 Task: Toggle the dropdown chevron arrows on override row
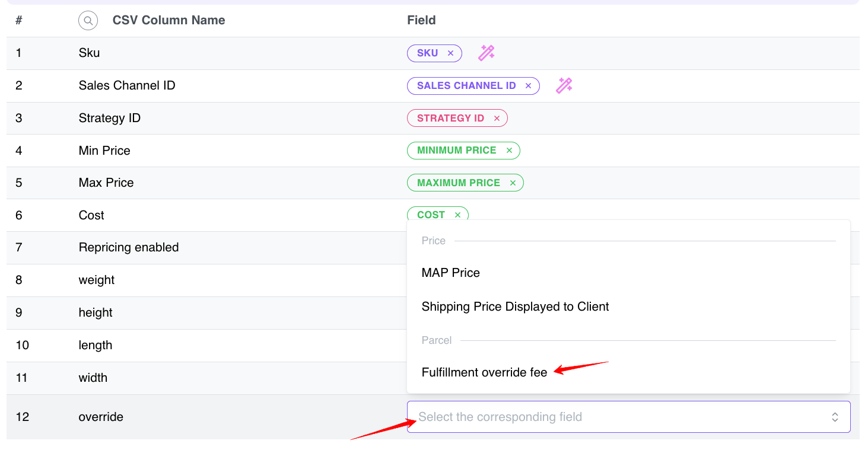(x=835, y=417)
